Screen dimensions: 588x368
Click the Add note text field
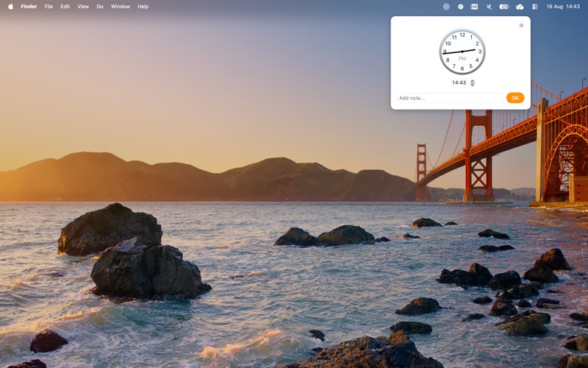tap(450, 98)
